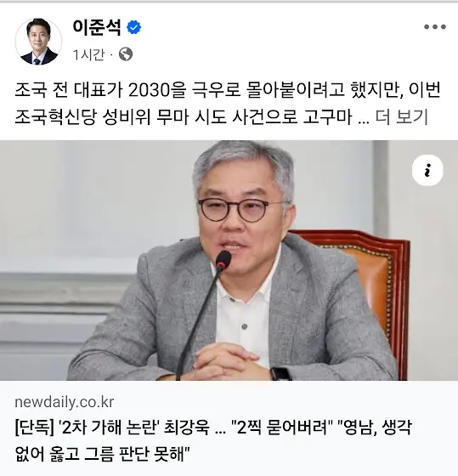
Task: Open the circular info 'i' icon on article image
Action: 427,170
